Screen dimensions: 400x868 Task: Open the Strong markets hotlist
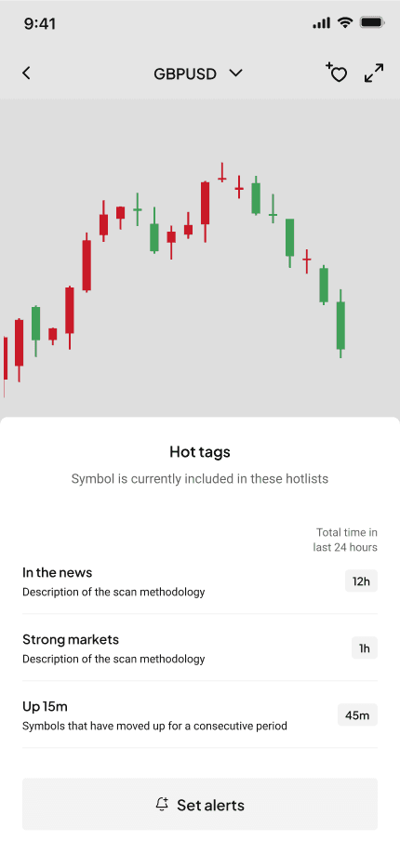pos(200,648)
